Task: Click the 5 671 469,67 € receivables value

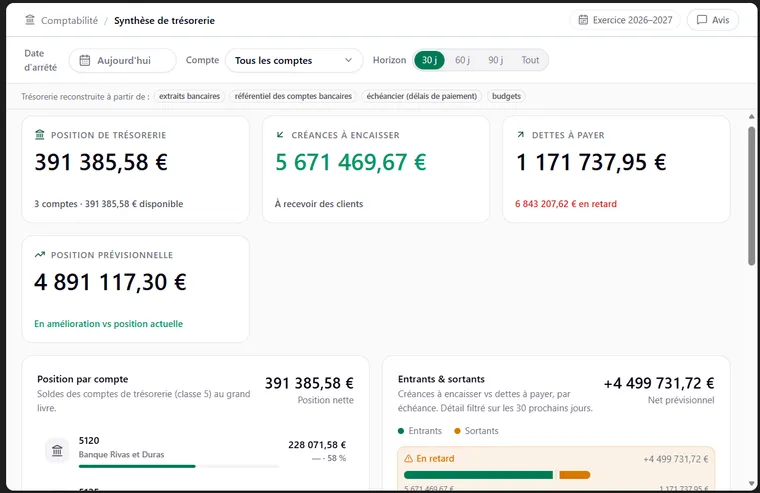Action: (351, 162)
